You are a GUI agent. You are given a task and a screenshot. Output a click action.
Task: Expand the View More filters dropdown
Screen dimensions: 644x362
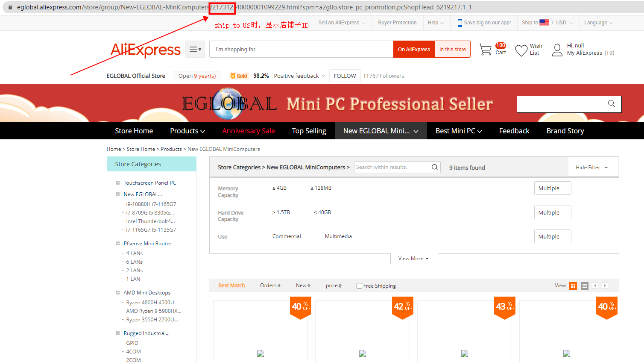[x=414, y=259]
